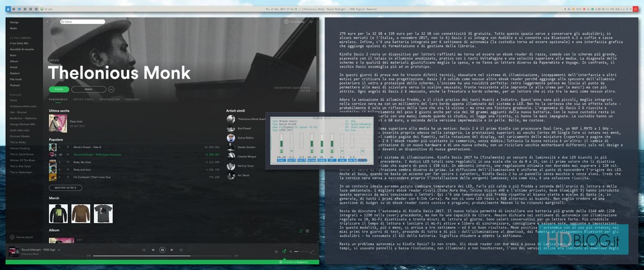The height and width of the screenshot is (270, 644).
Task: Open Radio in the Spotify sidebar
Action: [14, 28]
